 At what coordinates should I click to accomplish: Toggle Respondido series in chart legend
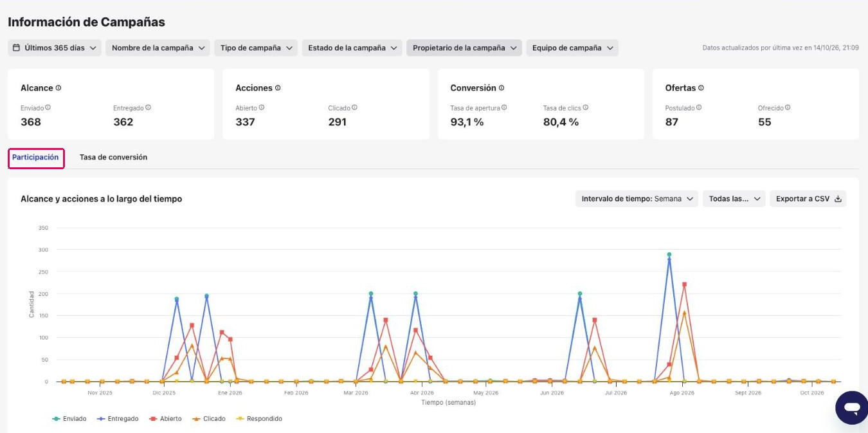click(x=259, y=419)
